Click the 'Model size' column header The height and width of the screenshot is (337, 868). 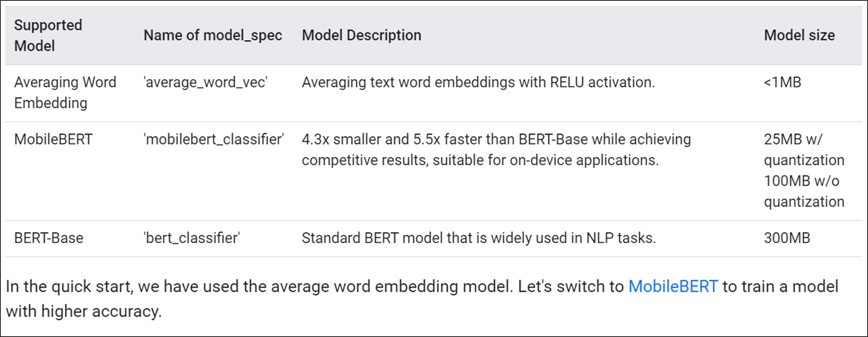tap(799, 35)
